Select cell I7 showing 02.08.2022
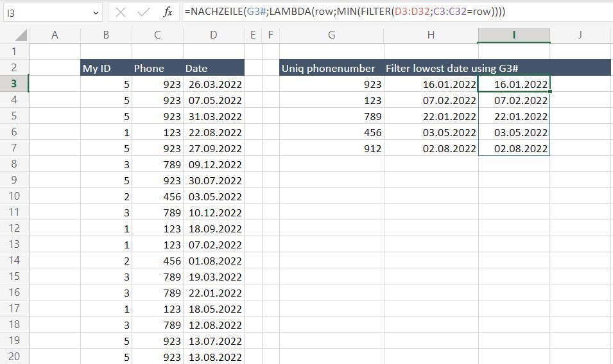 514,148
